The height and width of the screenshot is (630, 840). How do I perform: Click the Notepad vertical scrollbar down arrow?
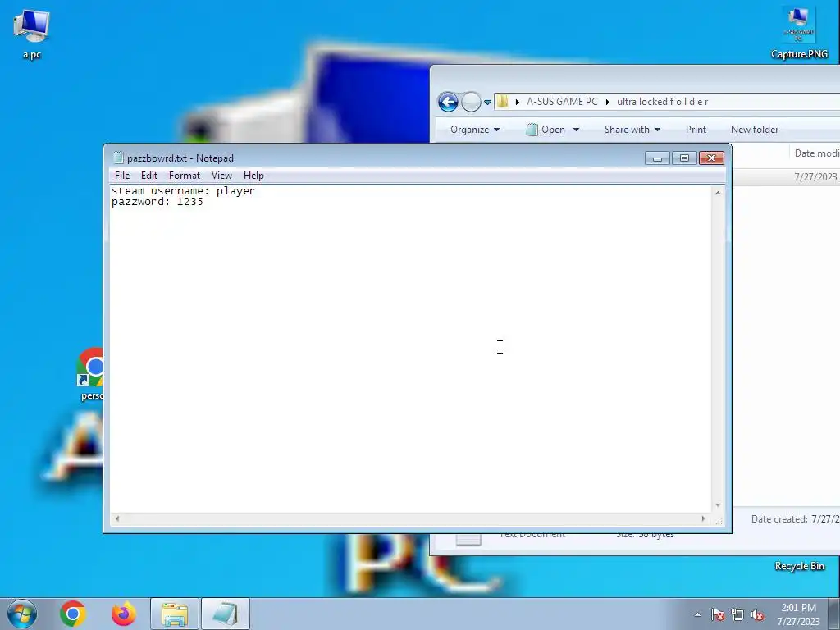pyautogui.click(x=718, y=505)
